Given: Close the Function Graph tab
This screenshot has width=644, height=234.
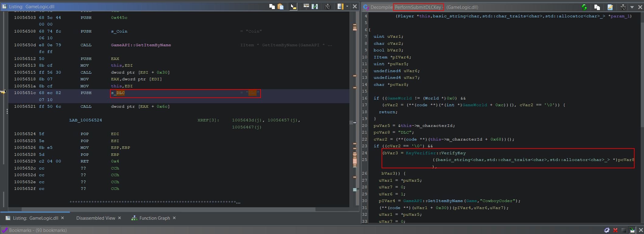Looking at the screenshot, I should coord(174,218).
